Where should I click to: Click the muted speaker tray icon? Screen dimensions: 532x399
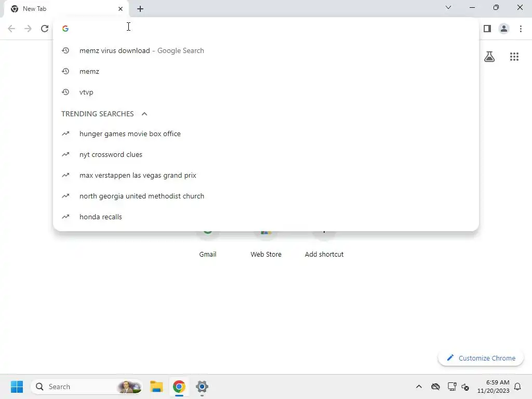[465, 387]
